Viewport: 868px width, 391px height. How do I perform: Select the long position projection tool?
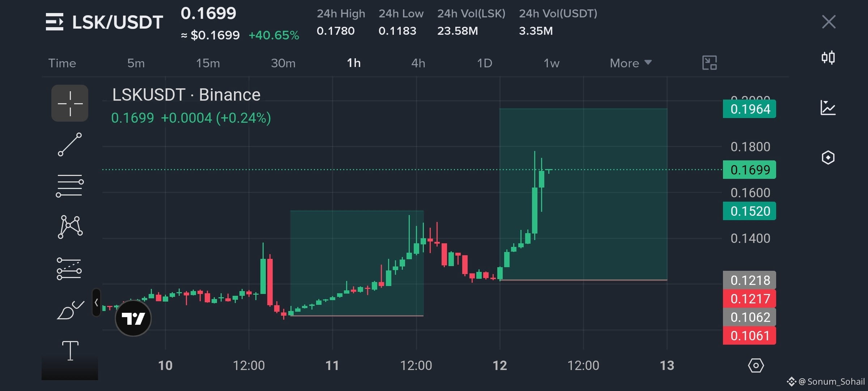point(69,269)
